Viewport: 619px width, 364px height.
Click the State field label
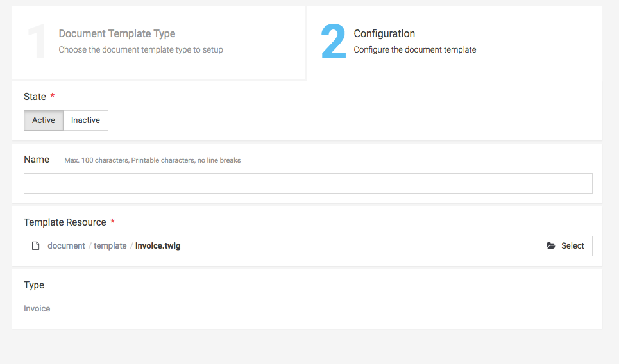[x=35, y=97]
